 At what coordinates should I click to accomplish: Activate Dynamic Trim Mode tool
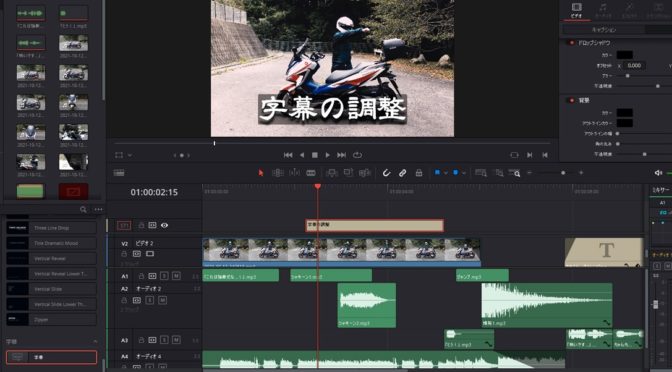coord(294,173)
